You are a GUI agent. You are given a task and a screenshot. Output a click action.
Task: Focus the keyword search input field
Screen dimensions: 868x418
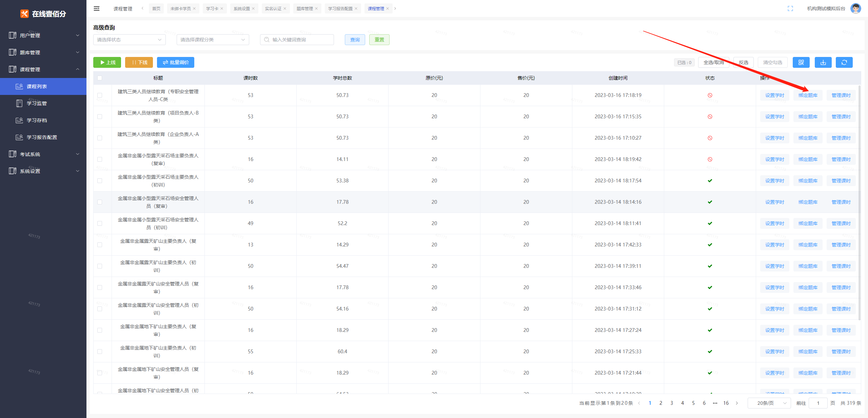click(x=297, y=40)
